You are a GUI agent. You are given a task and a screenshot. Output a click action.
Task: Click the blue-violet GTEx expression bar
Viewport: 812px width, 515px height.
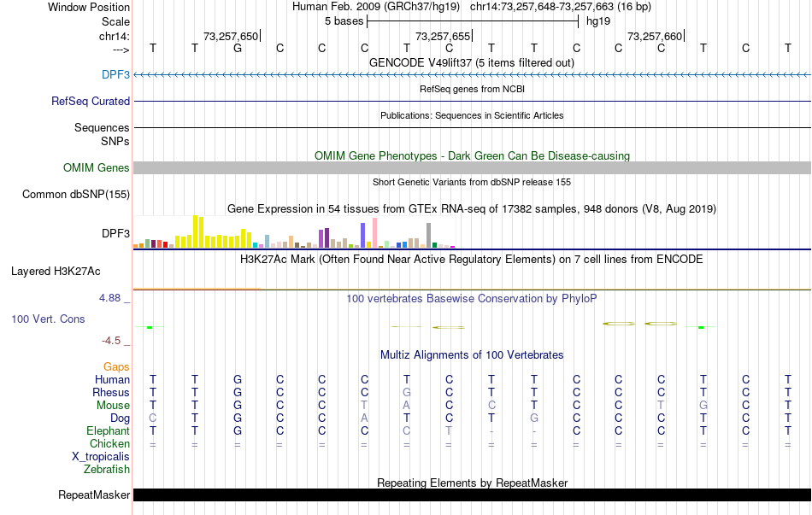click(362, 235)
